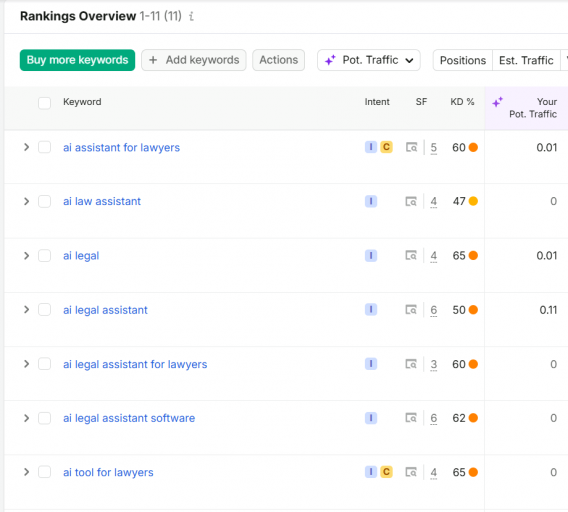The width and height of the screenshot is (568, 512).
Task: Click Informational intent badge in ai legal row
Action: [x=371, y=255]
